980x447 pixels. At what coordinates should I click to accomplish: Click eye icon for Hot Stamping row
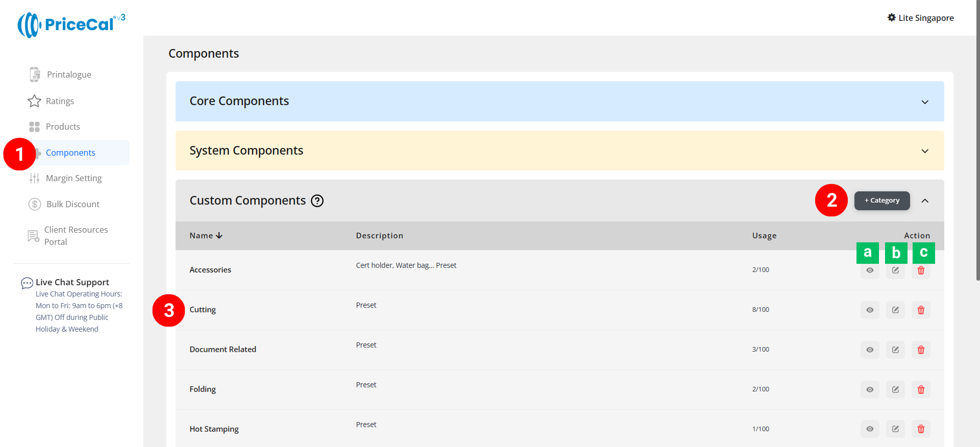870,429
